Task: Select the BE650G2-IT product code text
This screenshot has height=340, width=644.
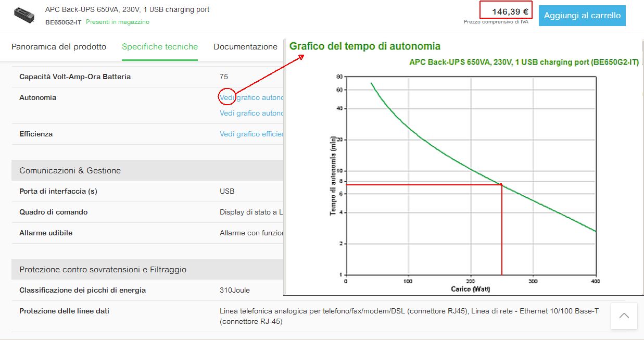Action: 63,22
